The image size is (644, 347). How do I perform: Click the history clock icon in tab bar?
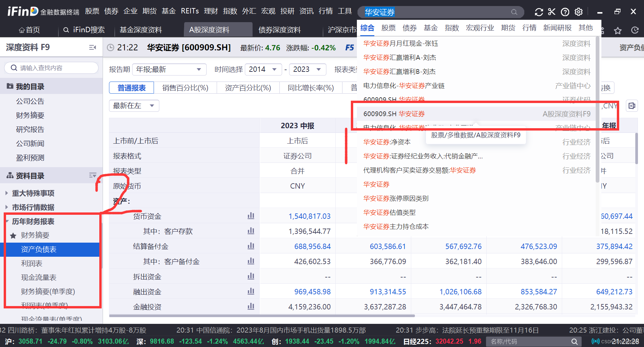click(x=635, y=30)
